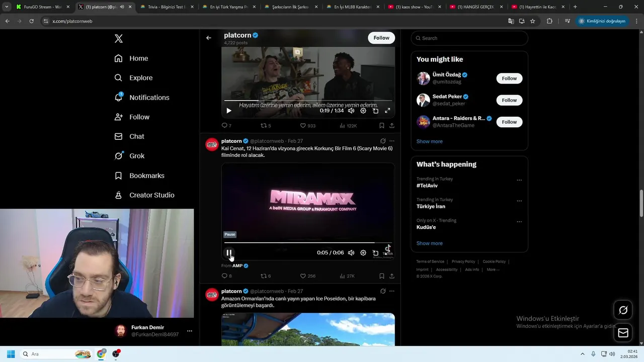Open more options on Ice Poseidon post

pyautogui.click(x=392, y=291)
